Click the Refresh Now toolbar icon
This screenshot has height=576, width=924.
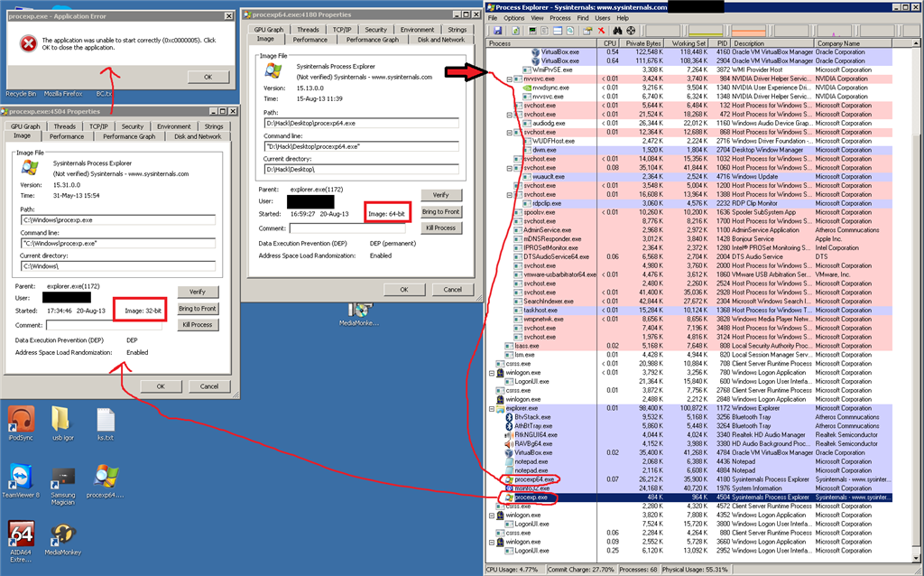point(515,31)
